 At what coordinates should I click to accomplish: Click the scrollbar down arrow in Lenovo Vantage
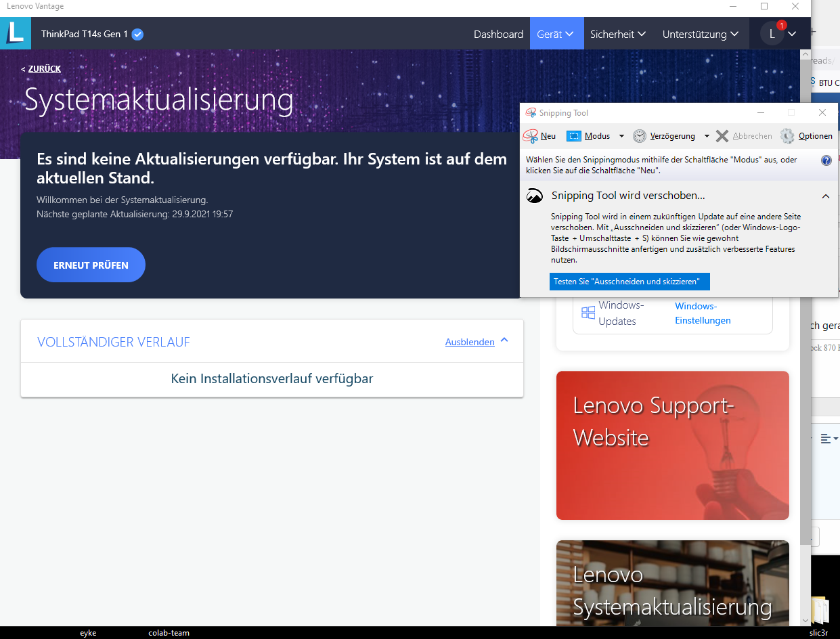point(805,620)
